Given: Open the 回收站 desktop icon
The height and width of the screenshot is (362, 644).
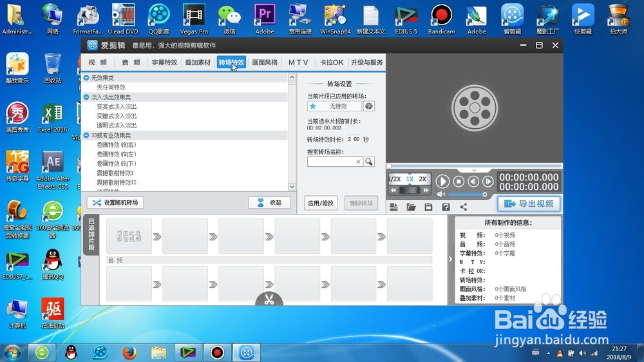Looking at the screenshot, I should tap(53, 68).
